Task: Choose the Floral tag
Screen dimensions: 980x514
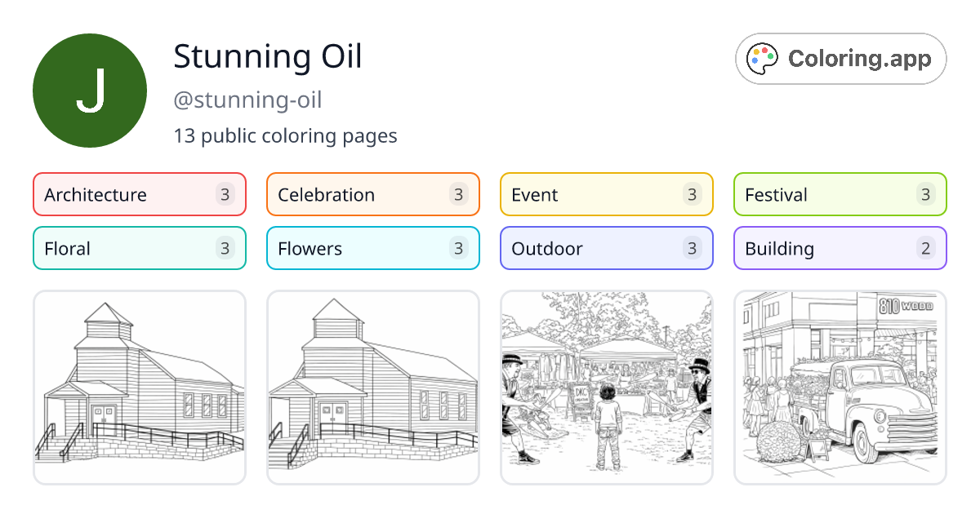Action: (x=140, y=248)
